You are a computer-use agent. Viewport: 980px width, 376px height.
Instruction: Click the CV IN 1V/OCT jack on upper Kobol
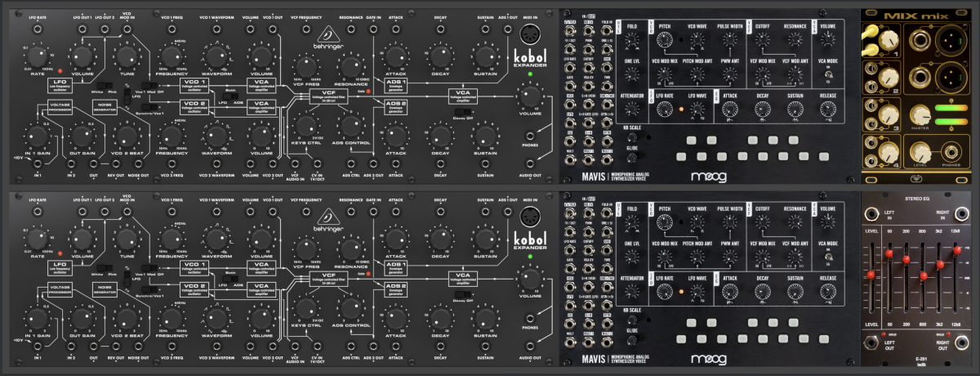(316, 163)
